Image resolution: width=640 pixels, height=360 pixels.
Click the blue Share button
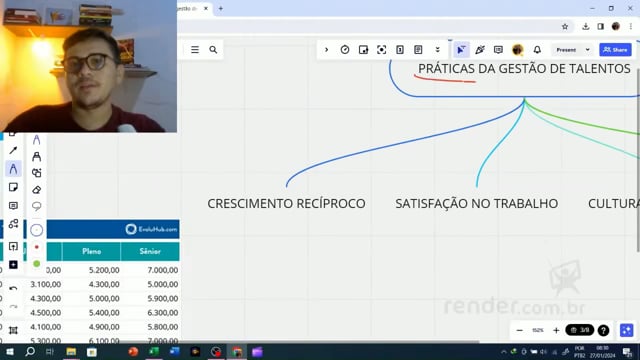[615, 50]
